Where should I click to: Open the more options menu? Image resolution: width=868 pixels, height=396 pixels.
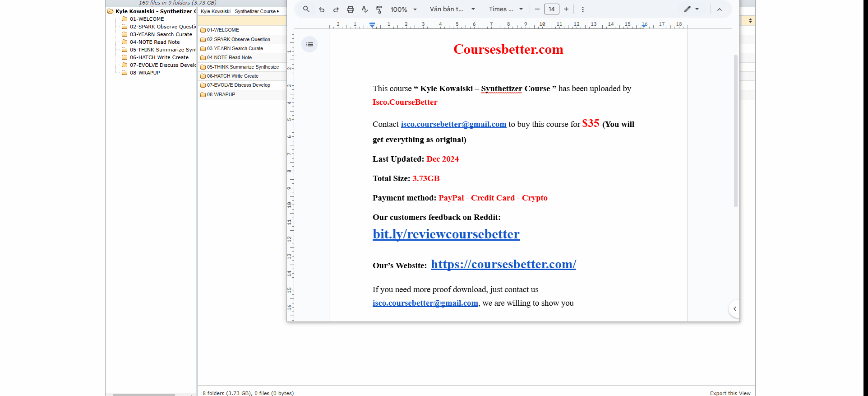click(583, 9)
